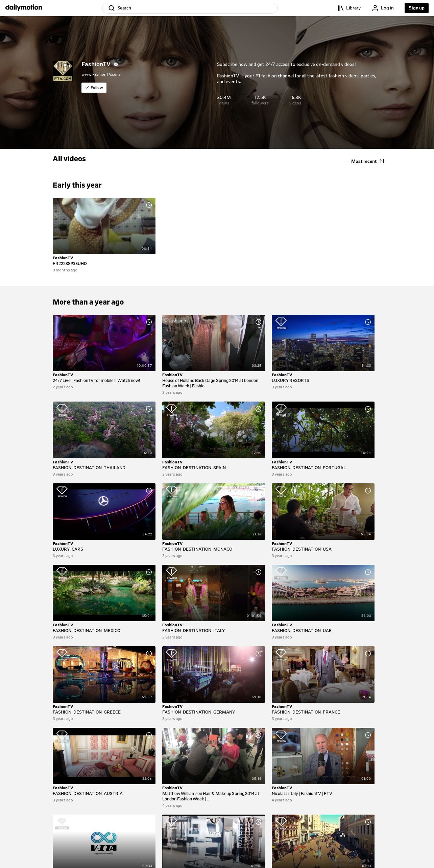Add FR22238935UHD to Watch Later
The image size is (434, 868).
[149, 205]
